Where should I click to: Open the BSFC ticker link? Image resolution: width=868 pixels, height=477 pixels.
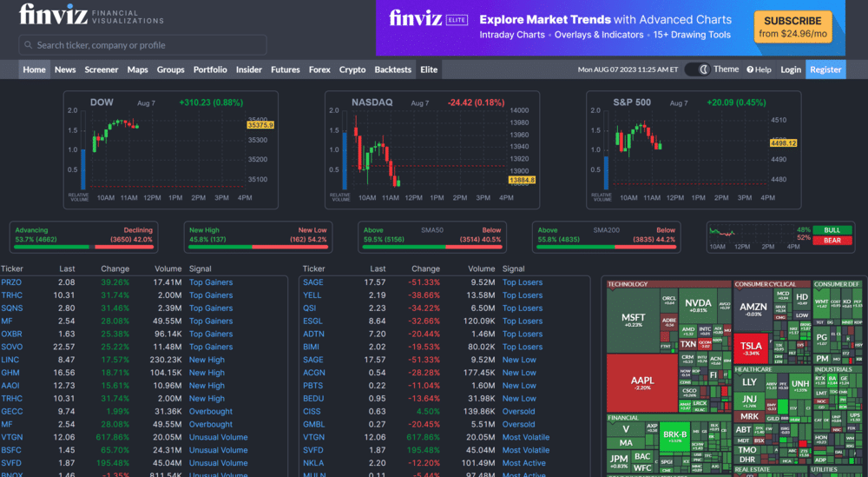[x=11, y=450]
